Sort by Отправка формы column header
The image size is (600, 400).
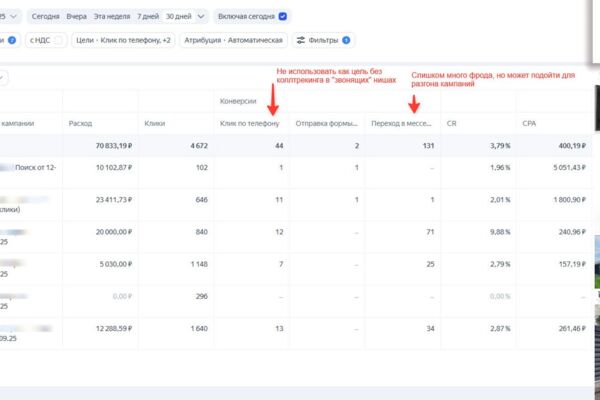(326, 123)
